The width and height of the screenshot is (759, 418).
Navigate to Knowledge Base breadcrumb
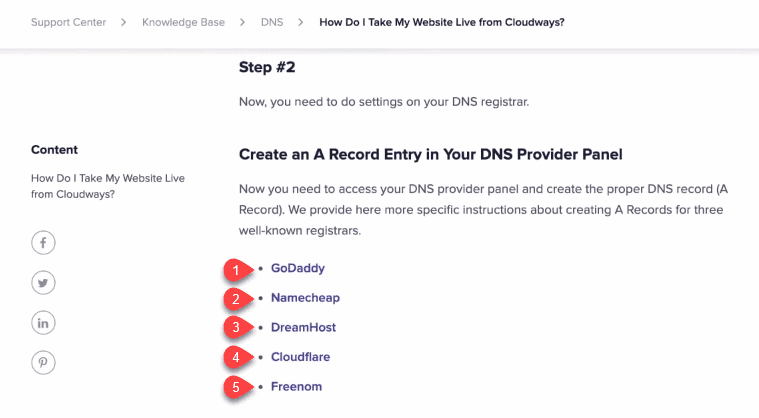click(183, 22)
